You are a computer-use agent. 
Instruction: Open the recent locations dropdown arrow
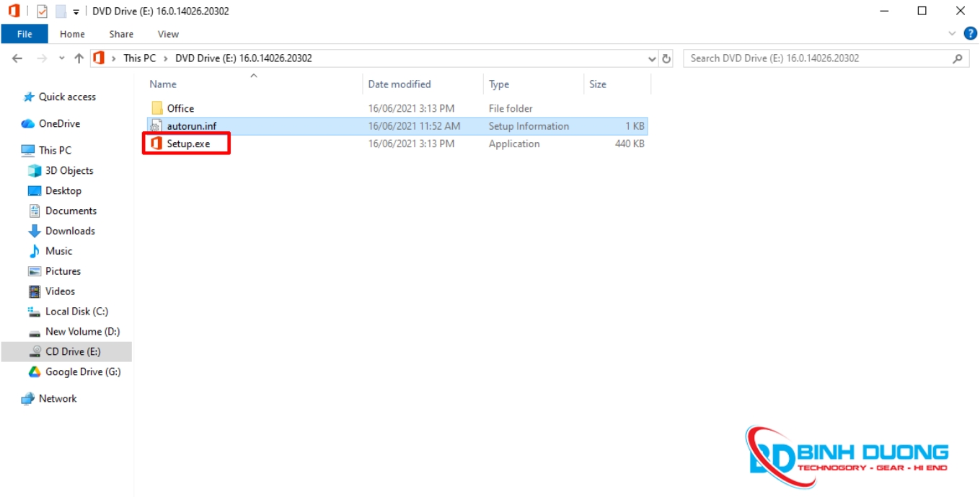61,58
